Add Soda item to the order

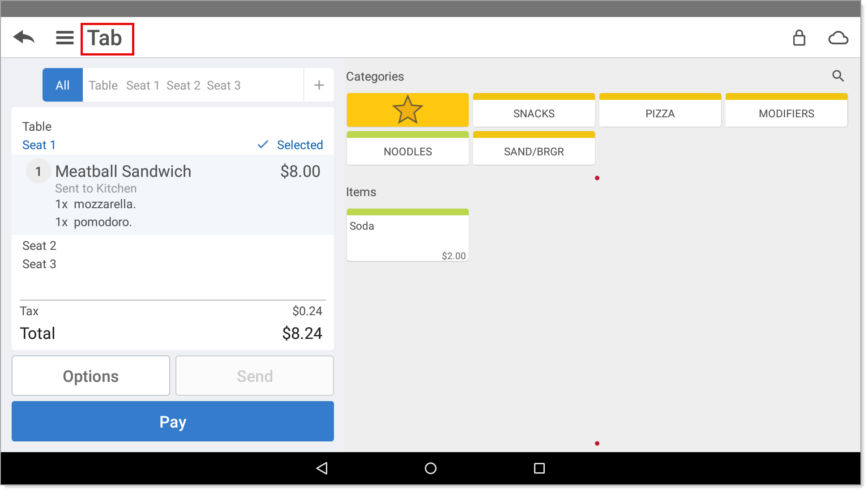pyautogui.click(x=407, y=235)
